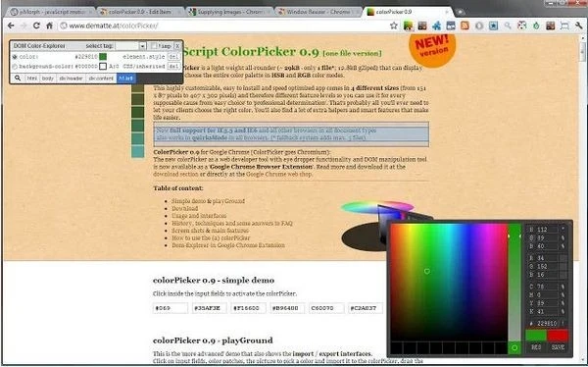Open the select tag dropdown arrow
Image resolution: width=588 pixels, height=367 pixels.
click(142, 46)
